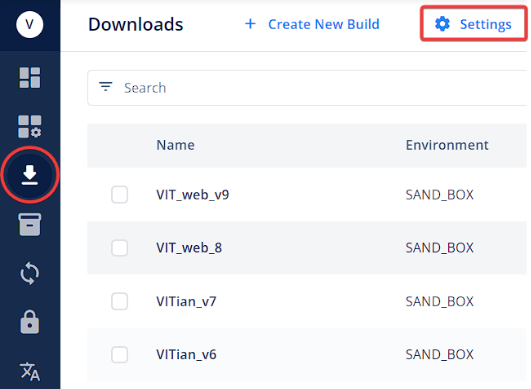531x389 pixels.
Task: Check the VIT_web_v9 checkbox
Action: [120, 195]
